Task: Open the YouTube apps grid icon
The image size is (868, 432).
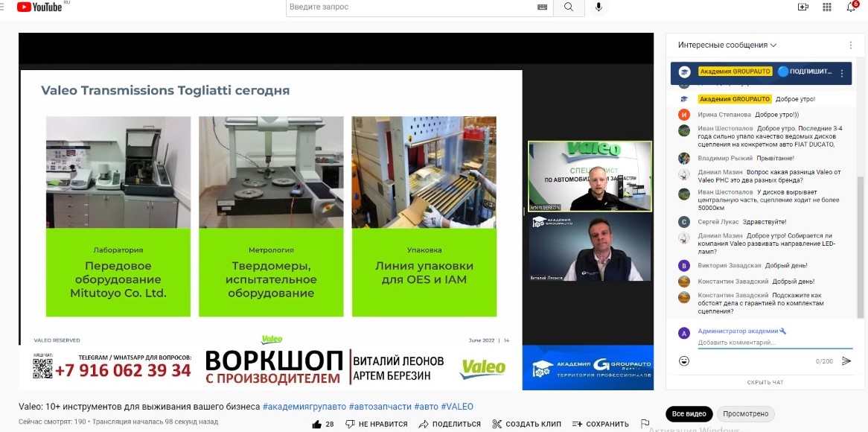Action: coord(827,7)
